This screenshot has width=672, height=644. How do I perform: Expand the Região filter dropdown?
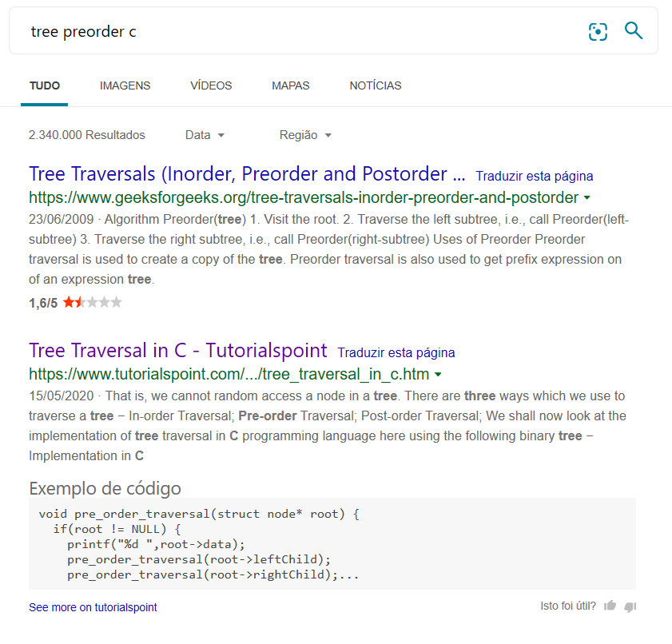click(x=305, y=135)
